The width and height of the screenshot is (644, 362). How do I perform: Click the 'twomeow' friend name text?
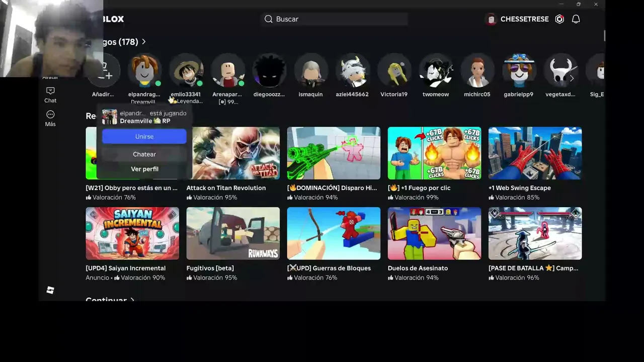(436, 95)
